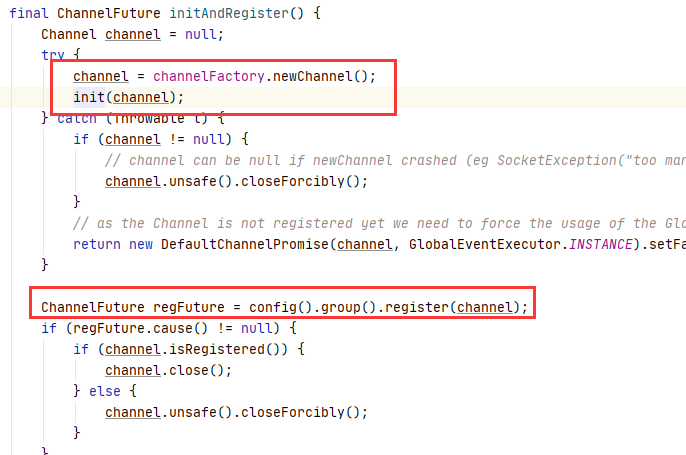The height and width of the screenshot is (455, 686).
Task: Click the INSTANCE constant
Action: 601,244
